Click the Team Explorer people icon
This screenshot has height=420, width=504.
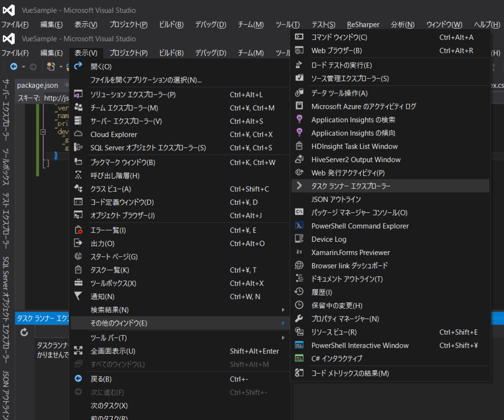click(x=78, y=107)
